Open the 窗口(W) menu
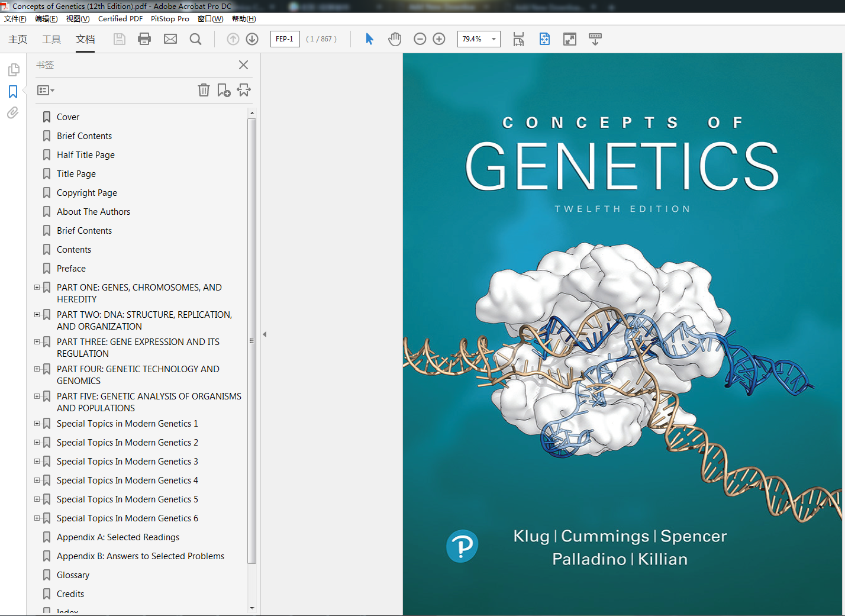The height and width of the screenshot is (616, 845). pyautogui.click(x=211, y=19)
